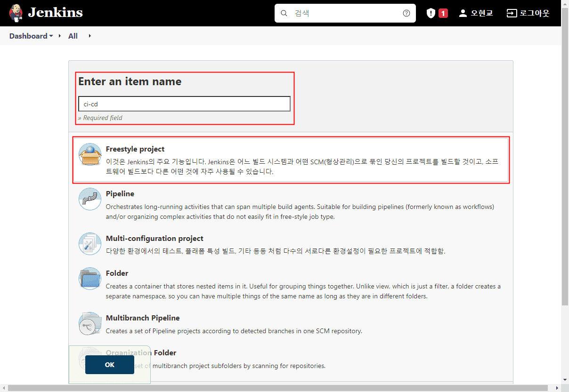The image size is (569, 392).
Task: Click the Jenkins butler logo icon
Action: (x=16, y=13)
